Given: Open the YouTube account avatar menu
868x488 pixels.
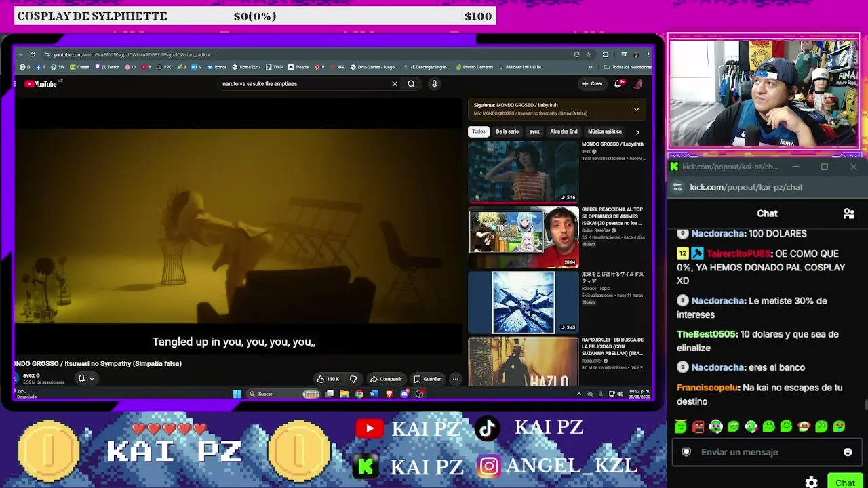Looking at the screenshot, I should 637,84.
